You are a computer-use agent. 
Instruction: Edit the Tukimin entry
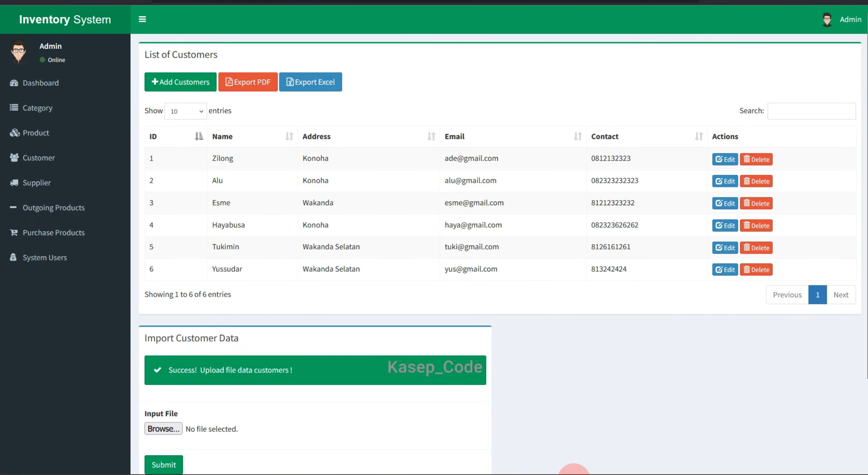point(725,248)
